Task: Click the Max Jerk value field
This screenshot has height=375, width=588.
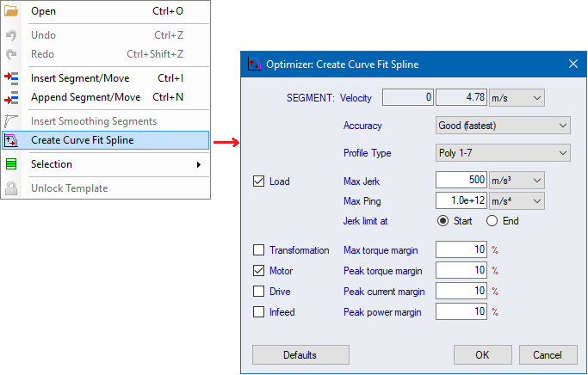Action: (x=461, y=180)
